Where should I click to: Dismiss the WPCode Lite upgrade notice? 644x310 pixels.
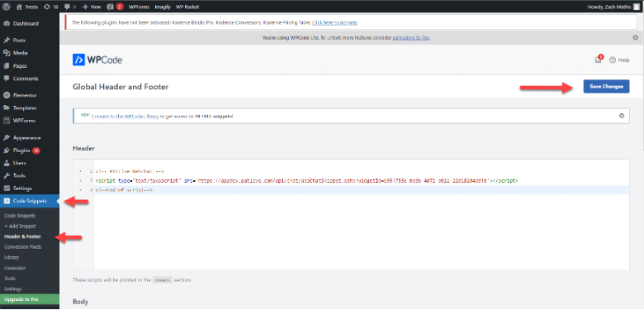coord(635,37)
